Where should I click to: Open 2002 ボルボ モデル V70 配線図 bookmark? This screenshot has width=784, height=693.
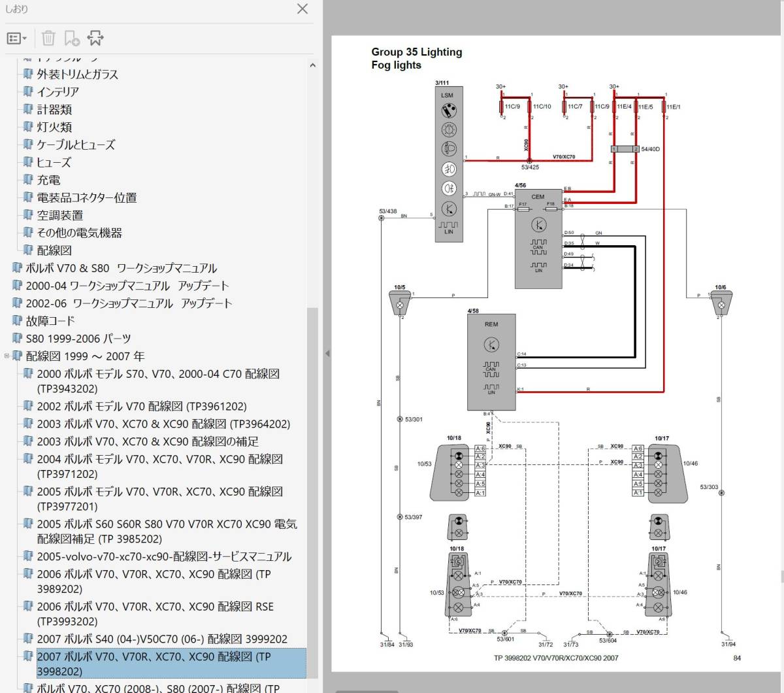click(141, 406)
